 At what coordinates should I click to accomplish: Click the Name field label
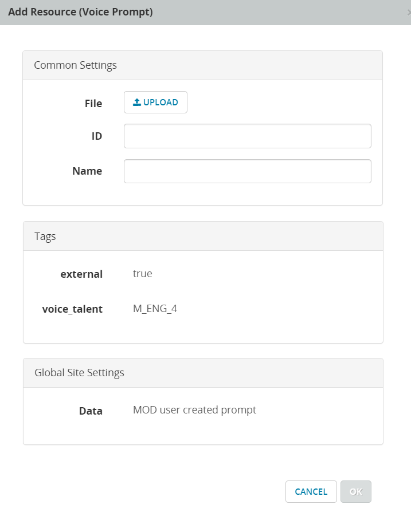[x=87, y=171]
